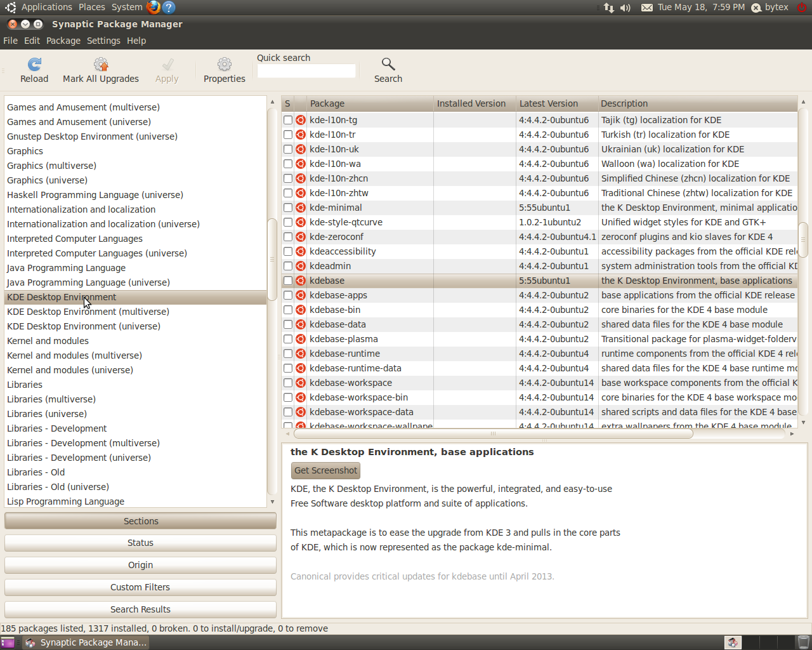Click the workspace switcher icon in bottom panel
This screenshot has height=650, width=812.
[x=733, y=642]
